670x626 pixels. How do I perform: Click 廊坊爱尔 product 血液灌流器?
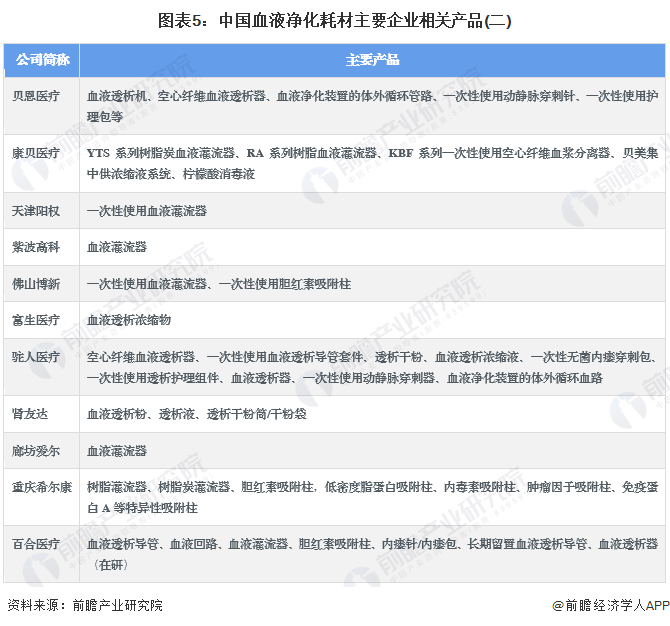click(117, 451)
